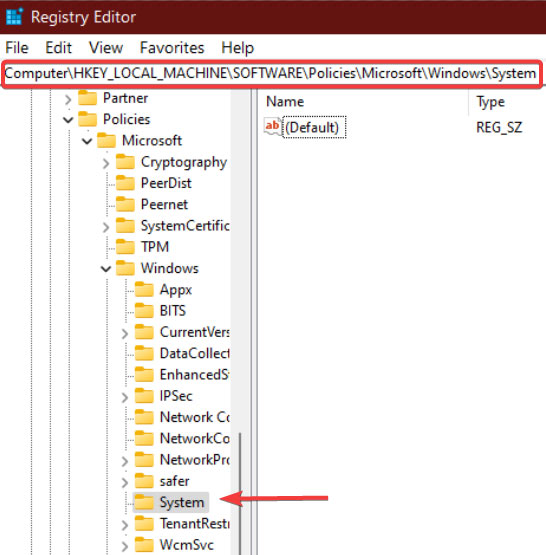
Task: Expand the IPSec key
Action: point(125,397)
